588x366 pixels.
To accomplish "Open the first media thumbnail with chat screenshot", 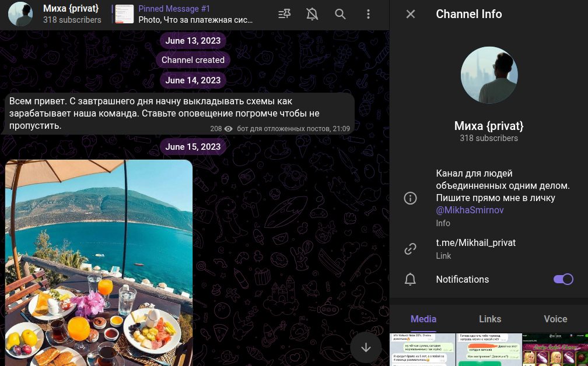I will coord(422,350).
